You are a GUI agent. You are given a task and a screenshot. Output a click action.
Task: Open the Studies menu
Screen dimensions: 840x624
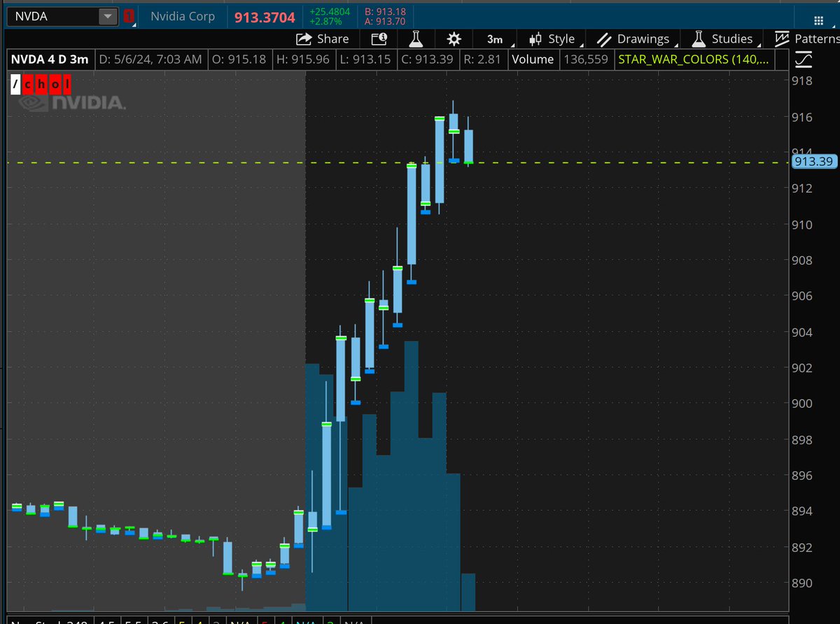pyautogui.click(x=731, y=39)
